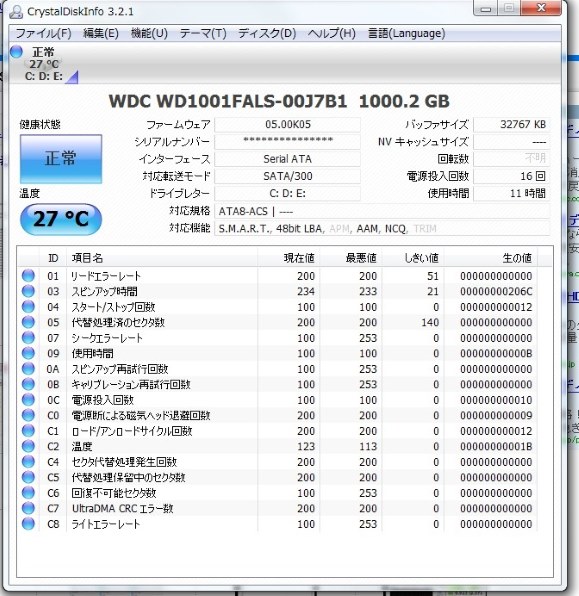
Task: Click the SATA/300 transfer mode field
Action: [287, 176]
